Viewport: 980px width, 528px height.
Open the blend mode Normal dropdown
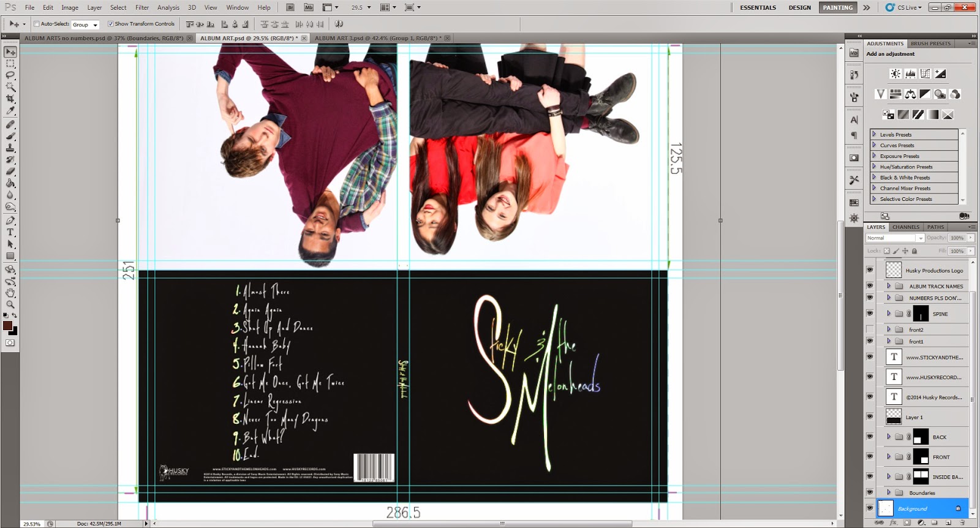[x=895, y=238]
